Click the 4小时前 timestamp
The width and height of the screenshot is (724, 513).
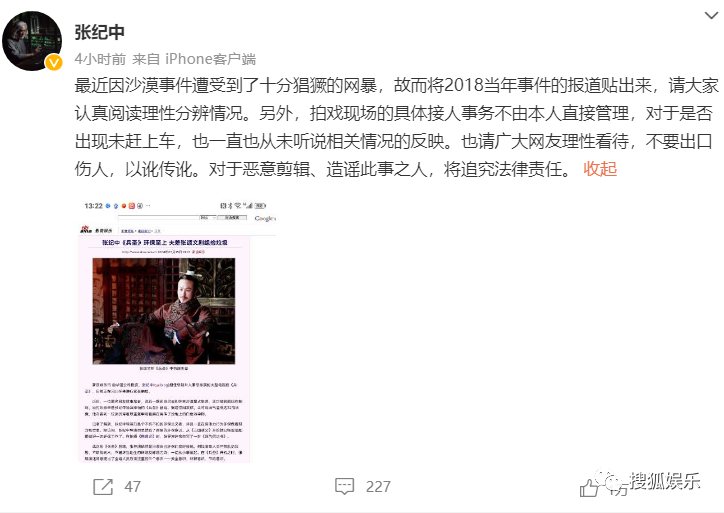point(100,59)
